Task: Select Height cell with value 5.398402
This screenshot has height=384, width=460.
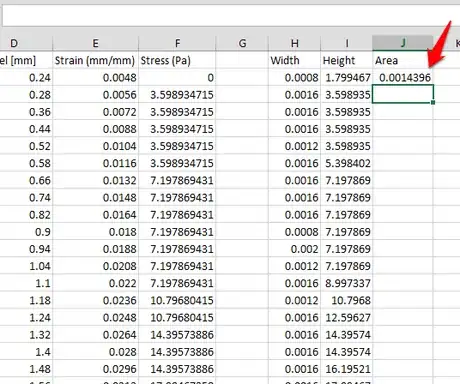Action: click(x=347, y=163)
